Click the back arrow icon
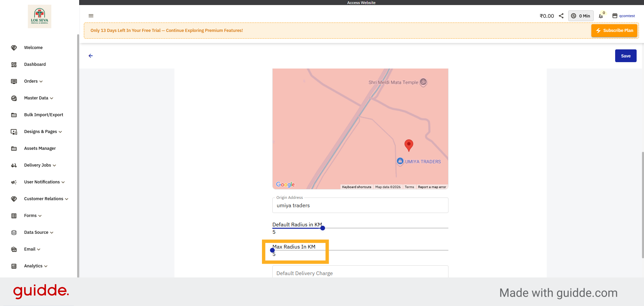The image size is (644, 306). [x=91, y=56]
